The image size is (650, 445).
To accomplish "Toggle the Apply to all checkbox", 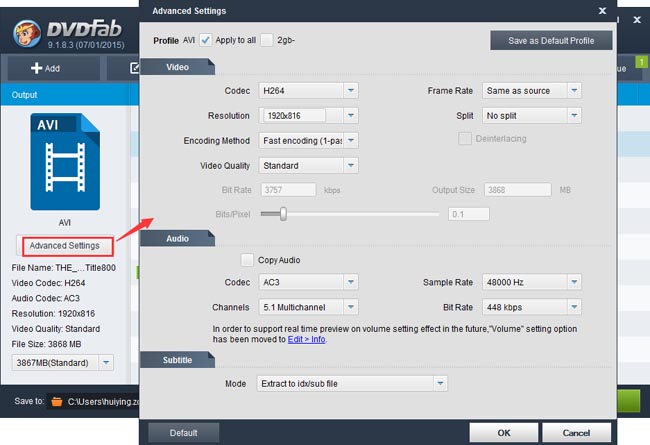I will point(206,40).
